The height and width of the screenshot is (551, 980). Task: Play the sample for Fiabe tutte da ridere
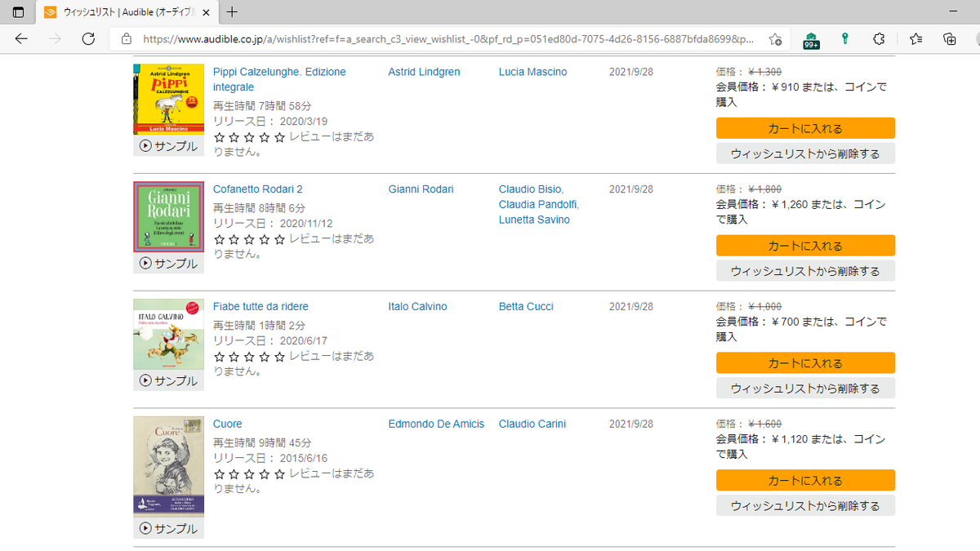(x=168, y=380)
